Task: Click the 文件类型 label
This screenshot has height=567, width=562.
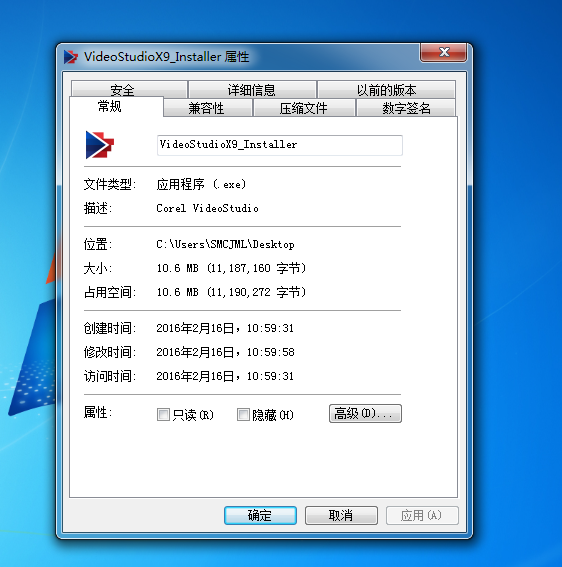Action: tap(110, 184)
